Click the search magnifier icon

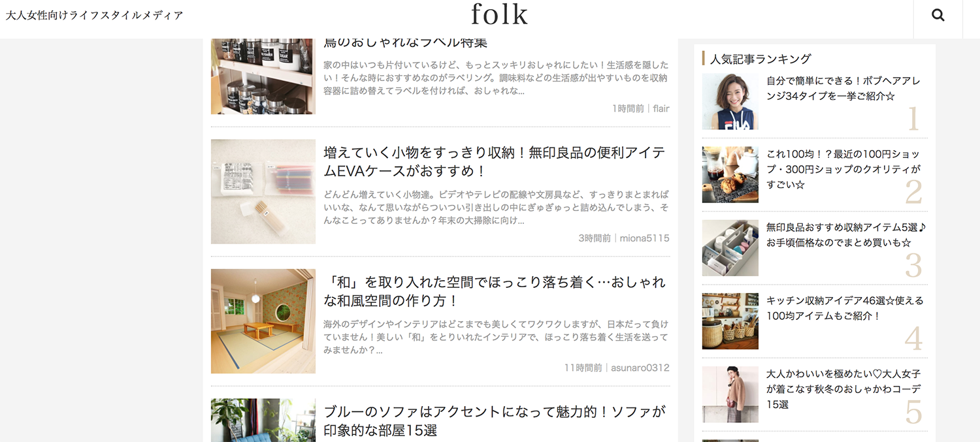[938, 16]
